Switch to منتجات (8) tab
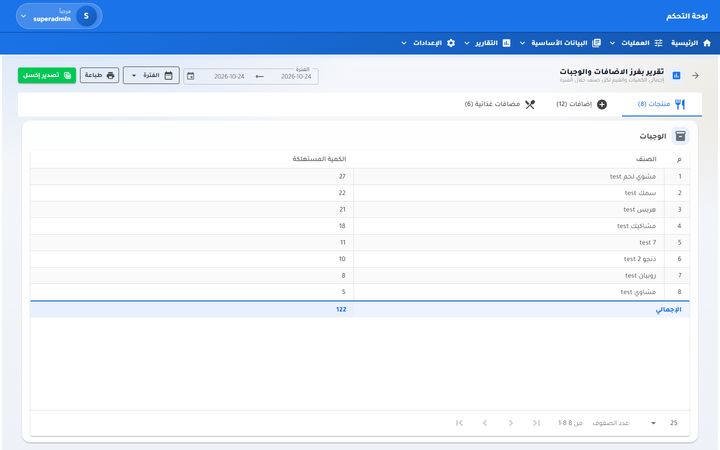The height and width of the screenshot is (450, 720). click(662, 104)
